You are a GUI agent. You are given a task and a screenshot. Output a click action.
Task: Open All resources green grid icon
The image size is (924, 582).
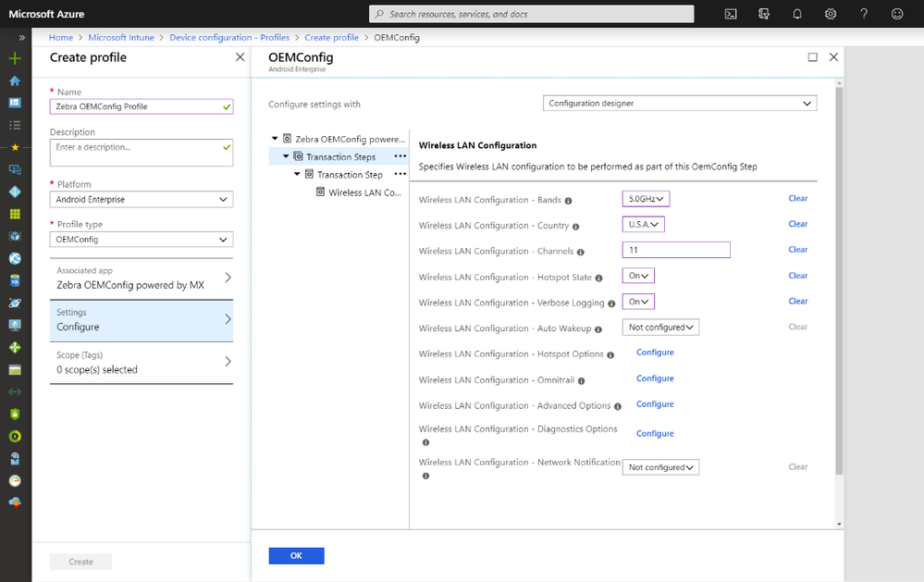click(x=16, y=214)
